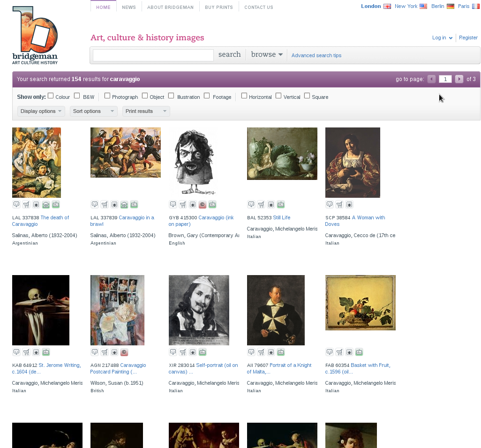This screenshot has width=481, height=448.
Task: Open BUY PRINTS page
Action: pyautogui.click(x=219, y=7)
